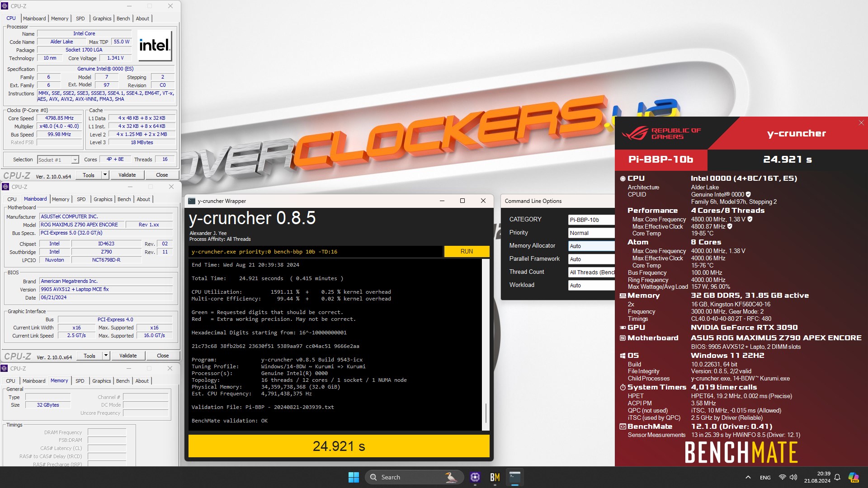Open Priority dropdown set to Normal
The width and height of the screenshot is (868, 488).
click(591, 233)
